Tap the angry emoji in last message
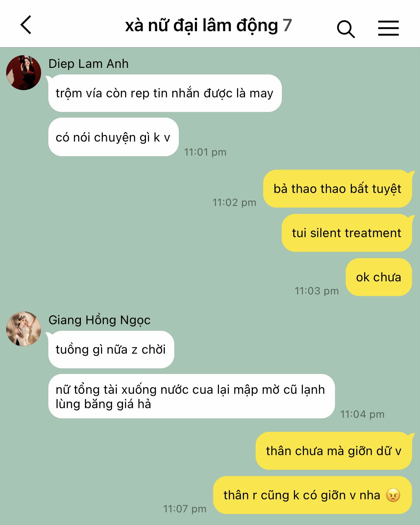420x525 pixels. coord(393,495)
